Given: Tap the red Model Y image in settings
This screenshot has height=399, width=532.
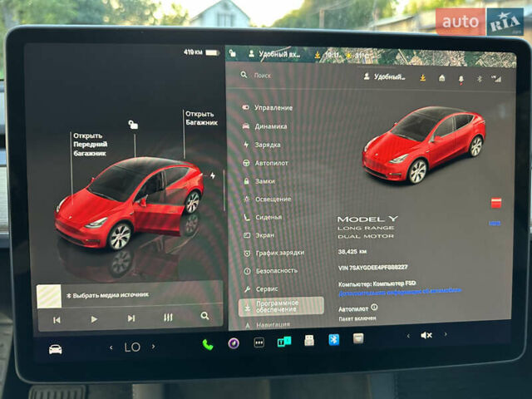Looking at the screenshot, I should [x=423, y=145].
